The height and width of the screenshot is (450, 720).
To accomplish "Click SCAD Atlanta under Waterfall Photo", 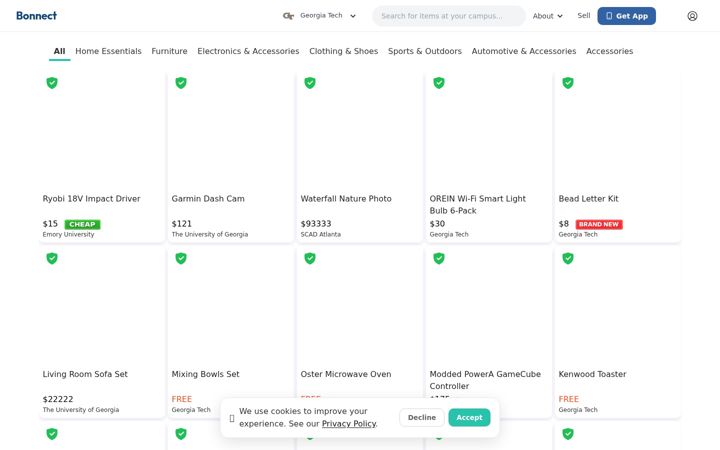I will click(x=321, y=235).
